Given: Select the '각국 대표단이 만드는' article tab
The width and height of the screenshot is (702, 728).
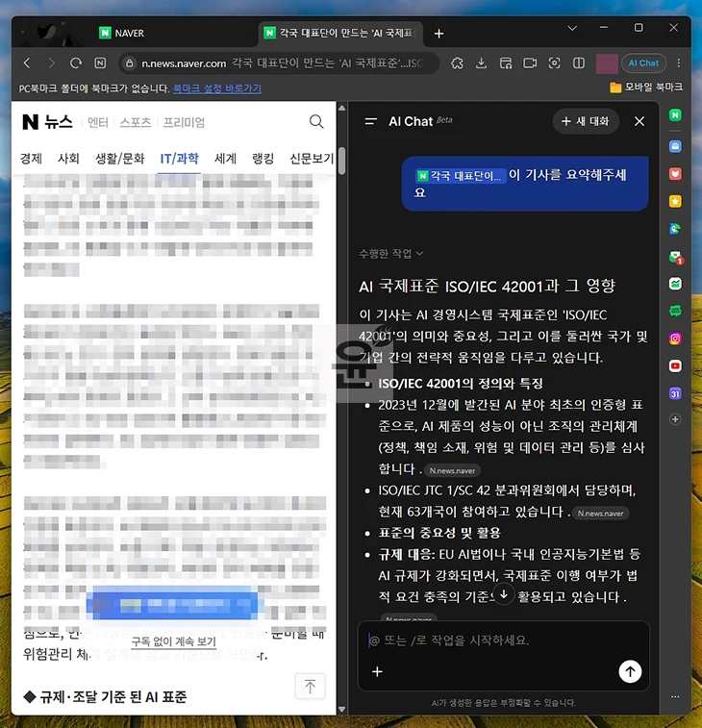Looking at the screenshot, I should (340, 33).
